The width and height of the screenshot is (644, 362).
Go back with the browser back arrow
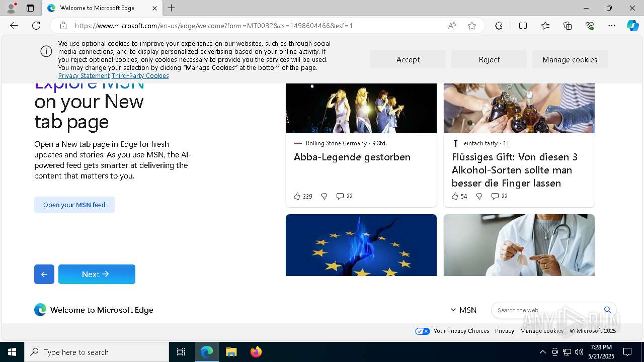click(x=14, y=26)
